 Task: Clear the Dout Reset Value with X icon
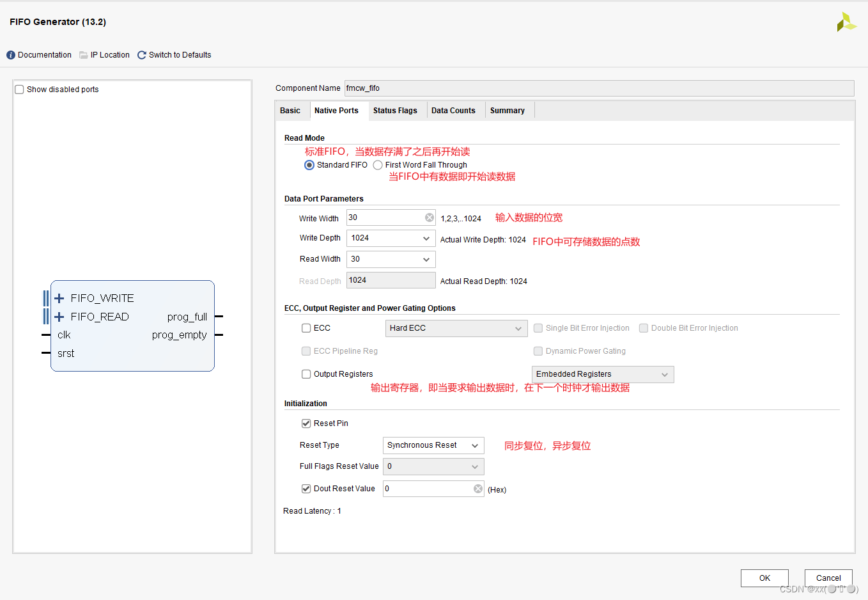[x=478, y=489]
